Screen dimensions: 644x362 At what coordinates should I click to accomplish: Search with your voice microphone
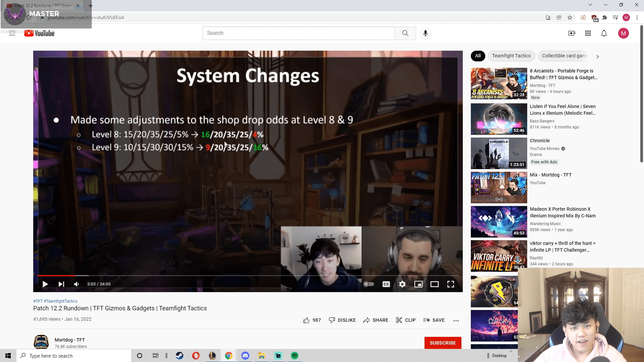click(426, 33)
